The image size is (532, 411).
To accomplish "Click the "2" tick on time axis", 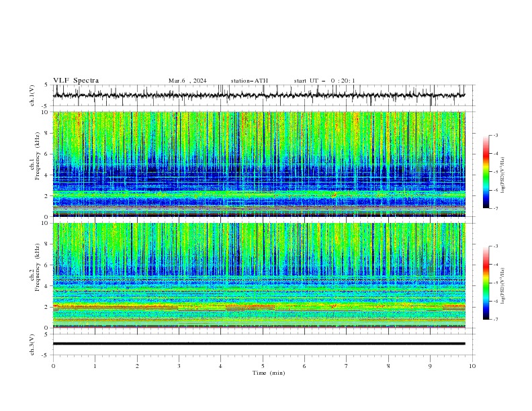I will click(x=137, y=366).
